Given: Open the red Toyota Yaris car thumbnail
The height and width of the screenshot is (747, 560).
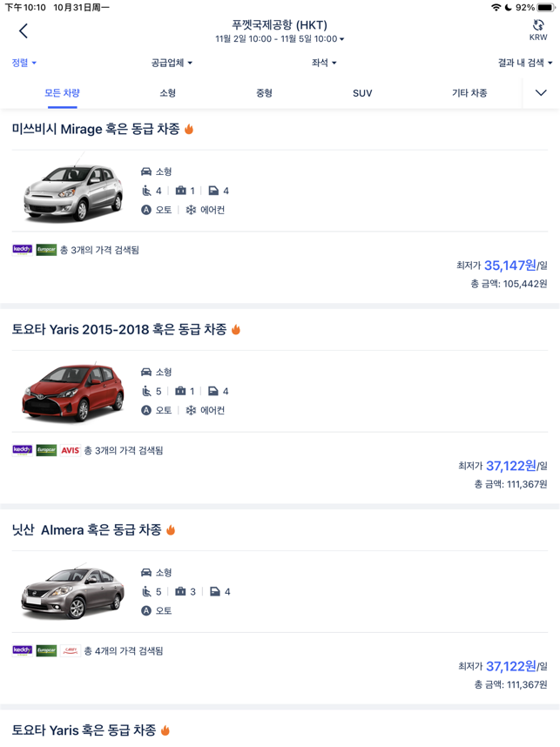Looking at the screenshot, I should tap(73, 392).
